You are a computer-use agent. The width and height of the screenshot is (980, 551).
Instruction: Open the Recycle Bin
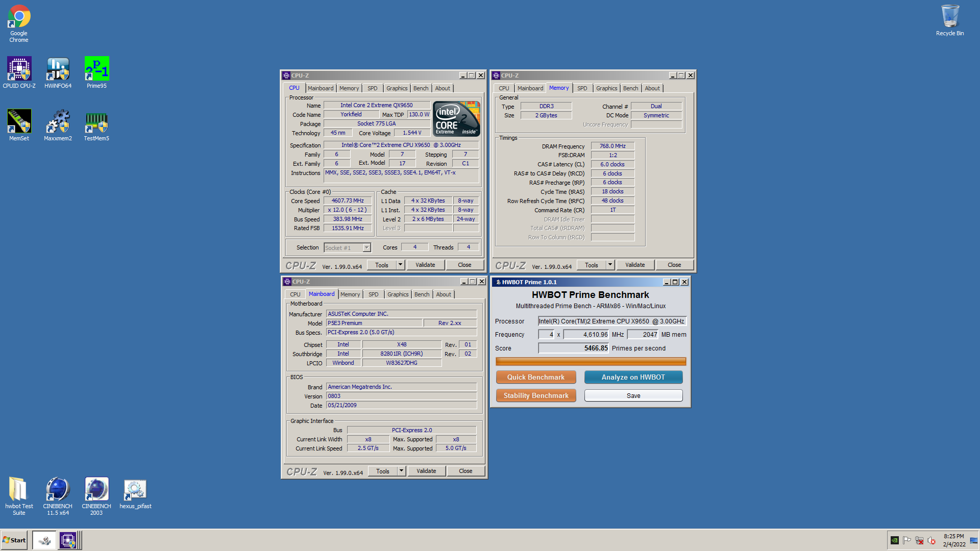950,20
